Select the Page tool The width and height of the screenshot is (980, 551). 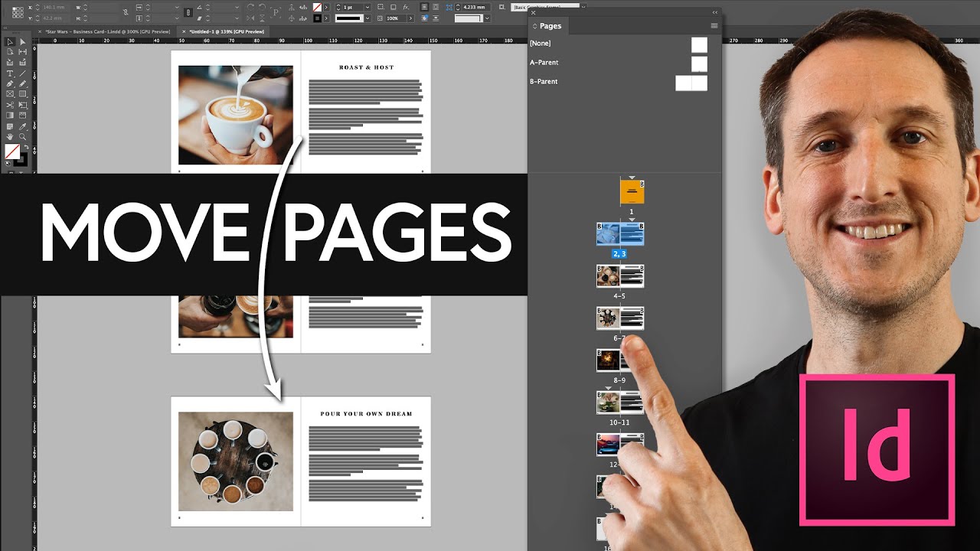pos(10,52)
